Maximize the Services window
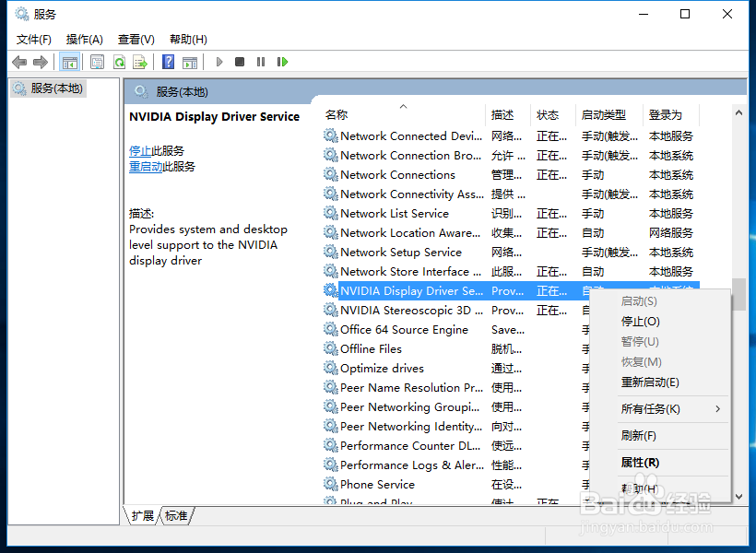 [x=685, y=14]
